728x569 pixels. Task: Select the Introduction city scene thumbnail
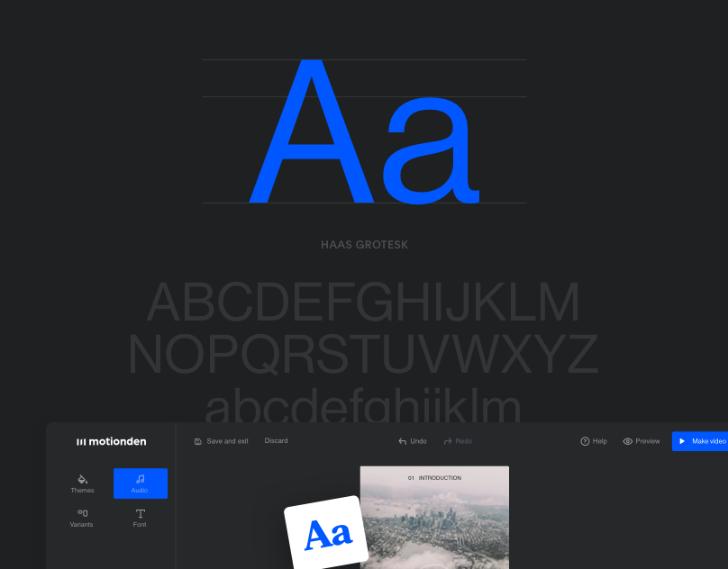coord(434,518)
